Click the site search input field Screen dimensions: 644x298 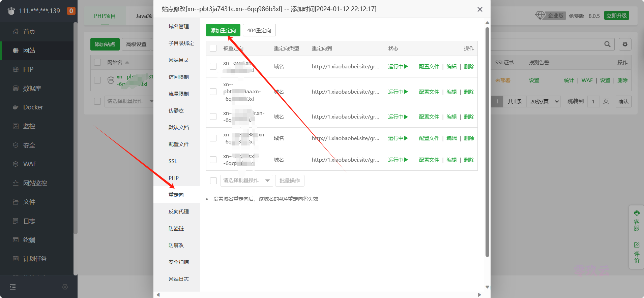[x=546, y=44]
